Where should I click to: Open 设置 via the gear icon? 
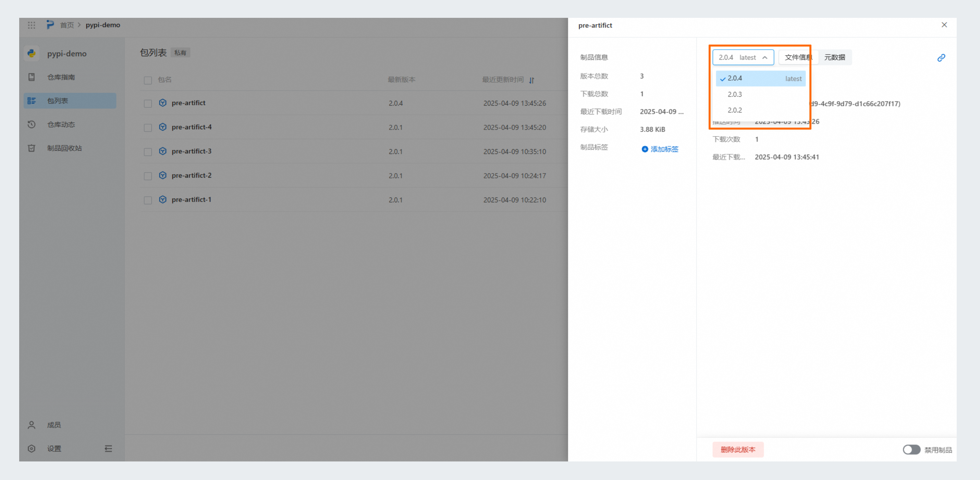32,448
